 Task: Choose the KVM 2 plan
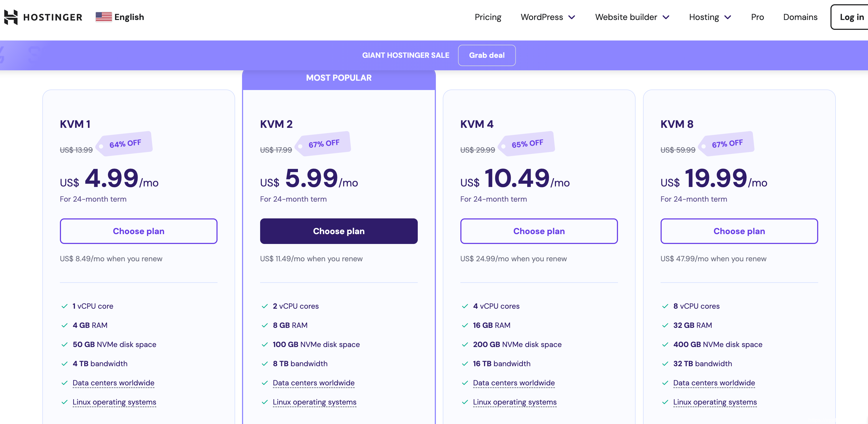point(339,231)
